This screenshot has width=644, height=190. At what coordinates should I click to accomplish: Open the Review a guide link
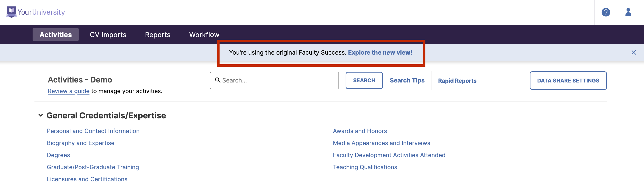pyautogui.click(x=68, y=91)
